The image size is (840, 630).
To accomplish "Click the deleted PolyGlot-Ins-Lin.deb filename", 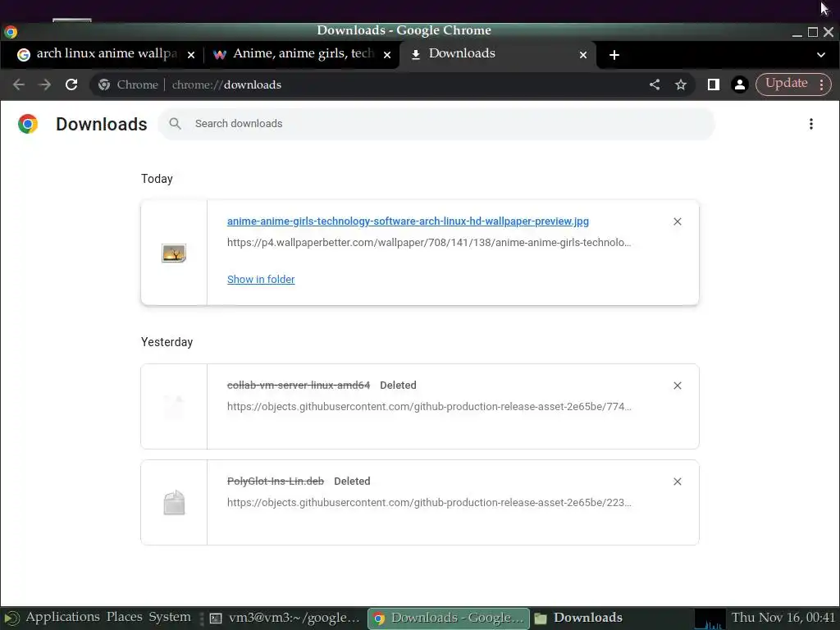I will (x=276, y=481).
